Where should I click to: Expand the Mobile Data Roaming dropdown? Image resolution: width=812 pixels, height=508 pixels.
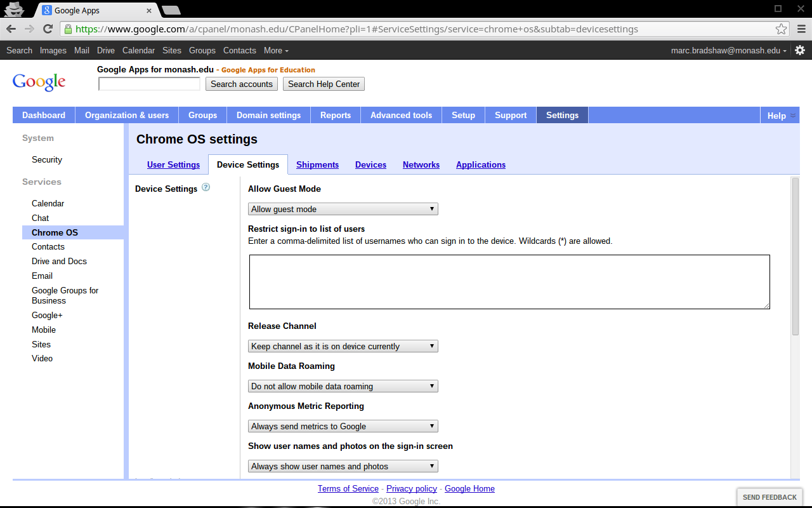point(343,386)
